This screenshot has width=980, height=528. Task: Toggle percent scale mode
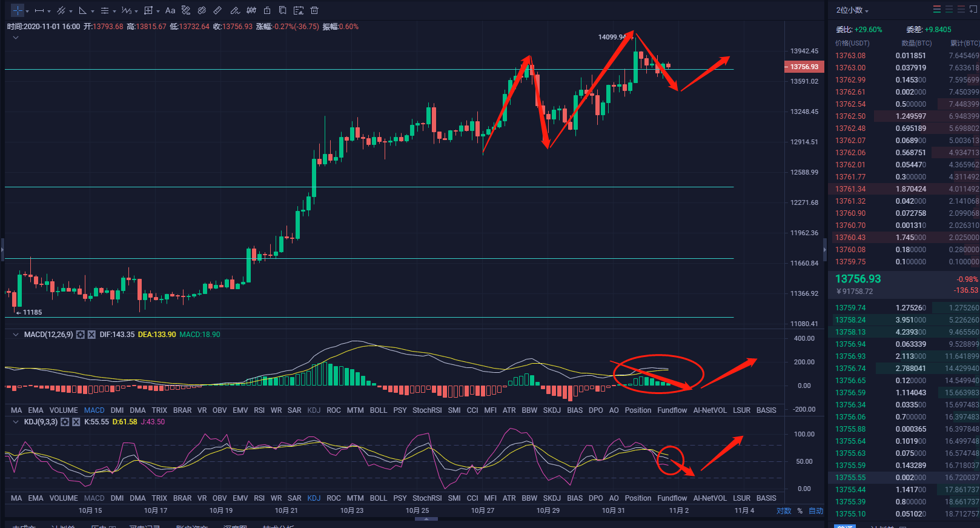[800, 511]
